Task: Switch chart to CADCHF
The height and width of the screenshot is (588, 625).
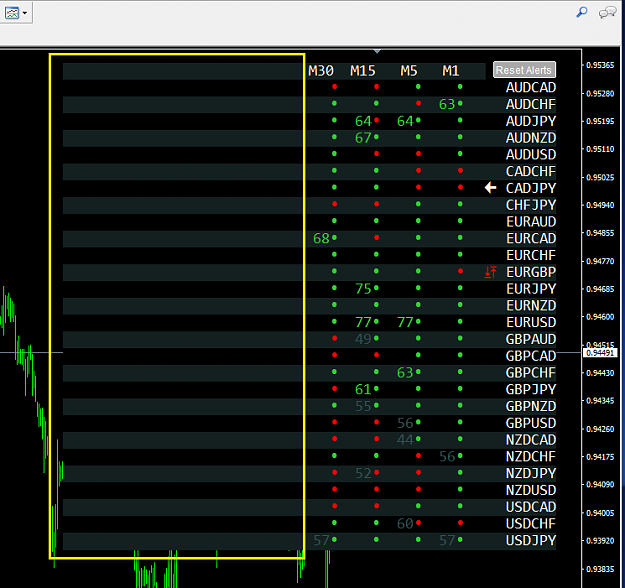Action: (x=531, y=171)
